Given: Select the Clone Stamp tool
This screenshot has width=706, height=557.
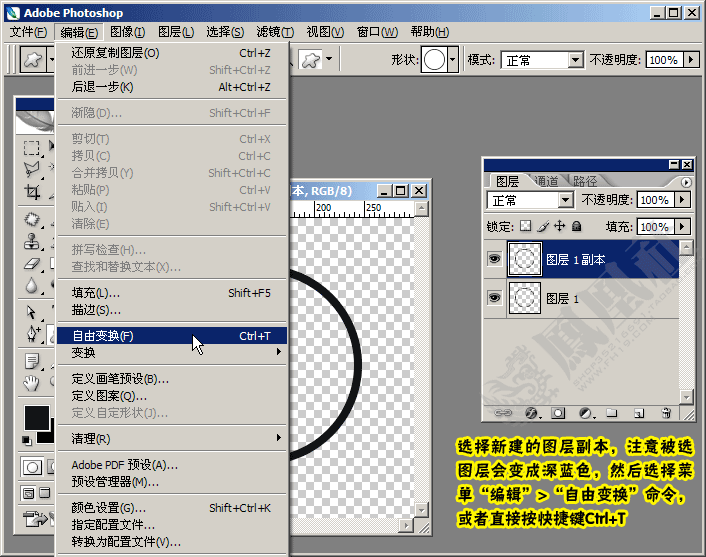Looking at the screenshot, I should pos(32,241).
